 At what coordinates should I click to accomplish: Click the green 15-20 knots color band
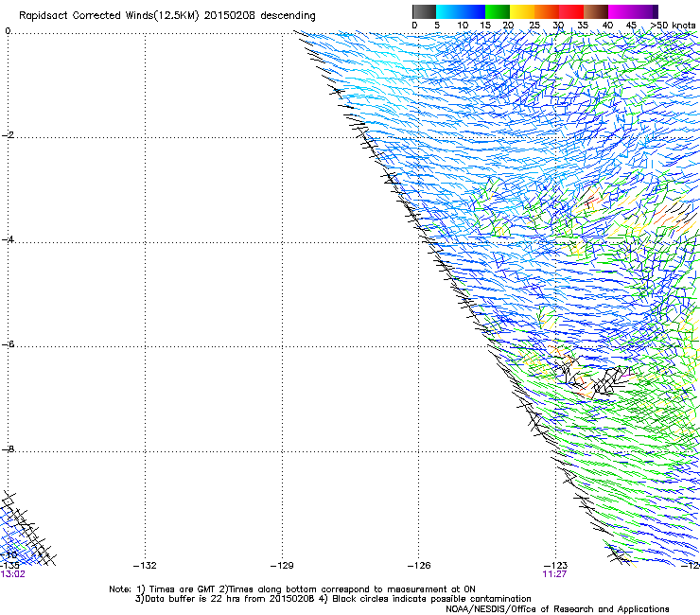click(498, 11)
